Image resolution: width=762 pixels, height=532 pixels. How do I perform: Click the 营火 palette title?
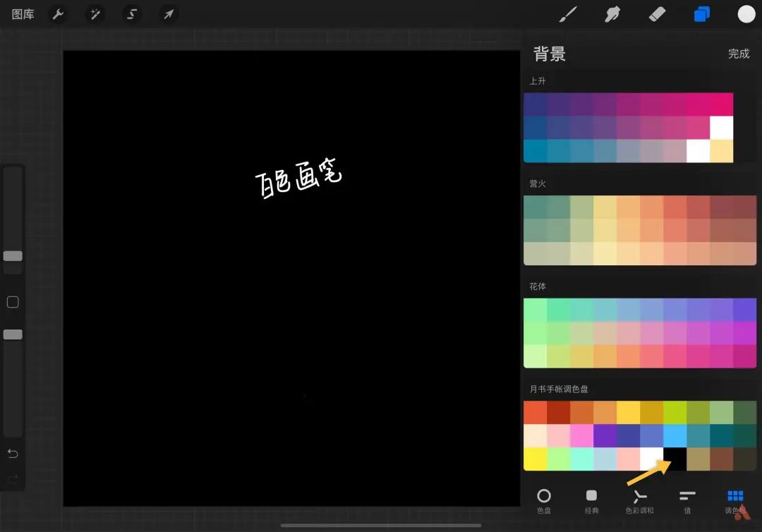538,183
